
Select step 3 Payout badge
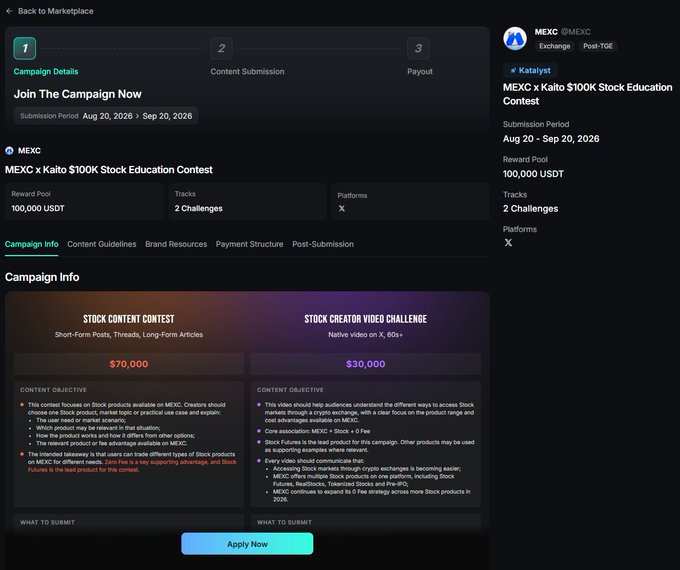pos(418,48)
